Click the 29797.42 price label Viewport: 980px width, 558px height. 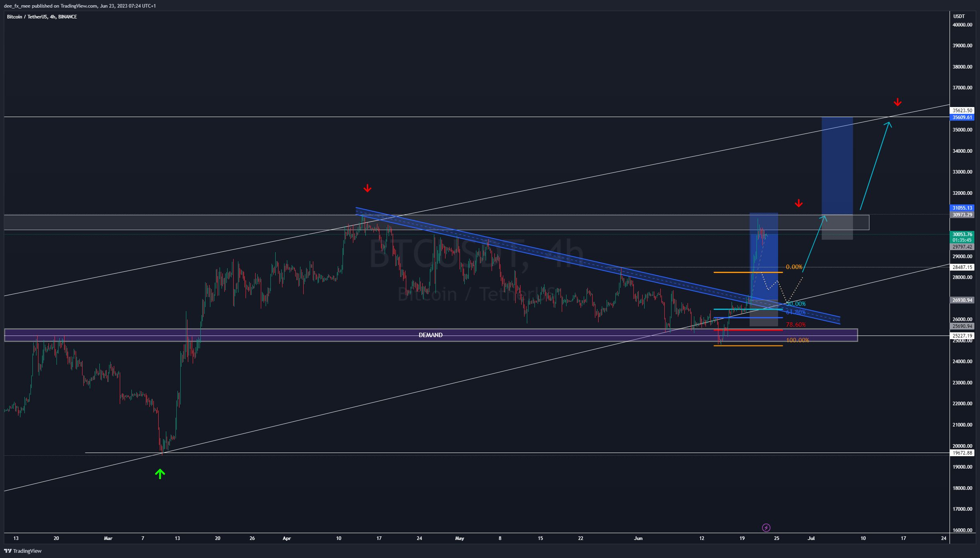coord(962,247)
